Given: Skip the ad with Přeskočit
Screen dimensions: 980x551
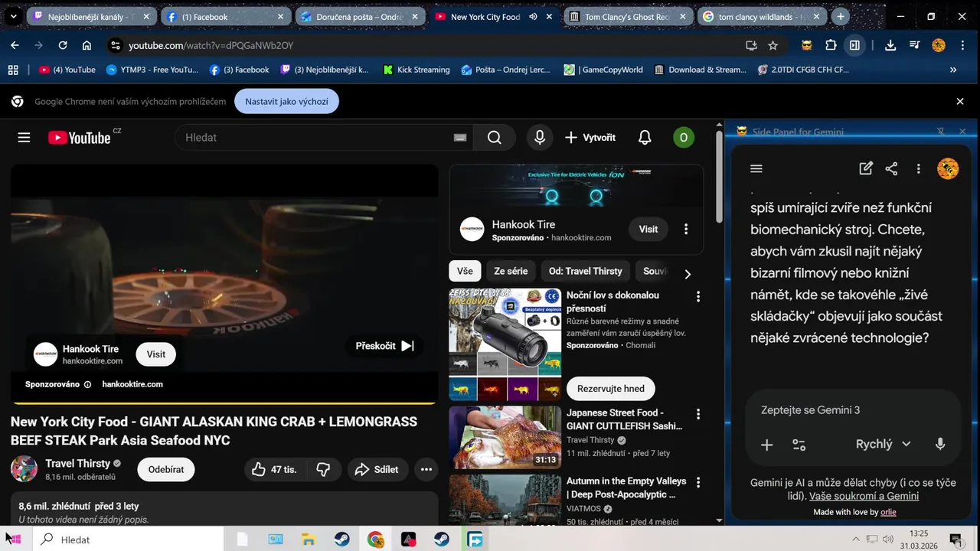Looking at the screenshot, I should (x=385, y=346).
